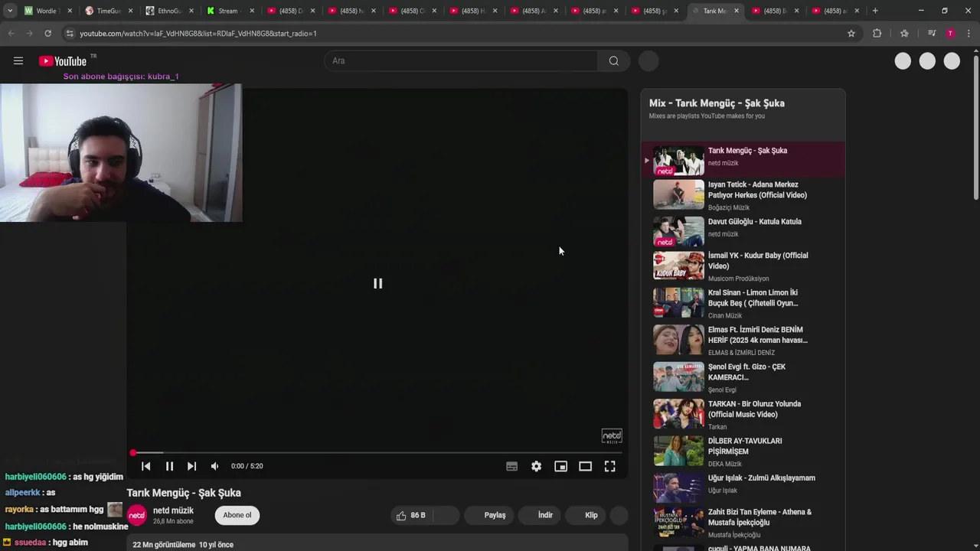This screenshot has height=551, width=980.
Task: View site information icon in address bar
Action: tap(70, 34)
